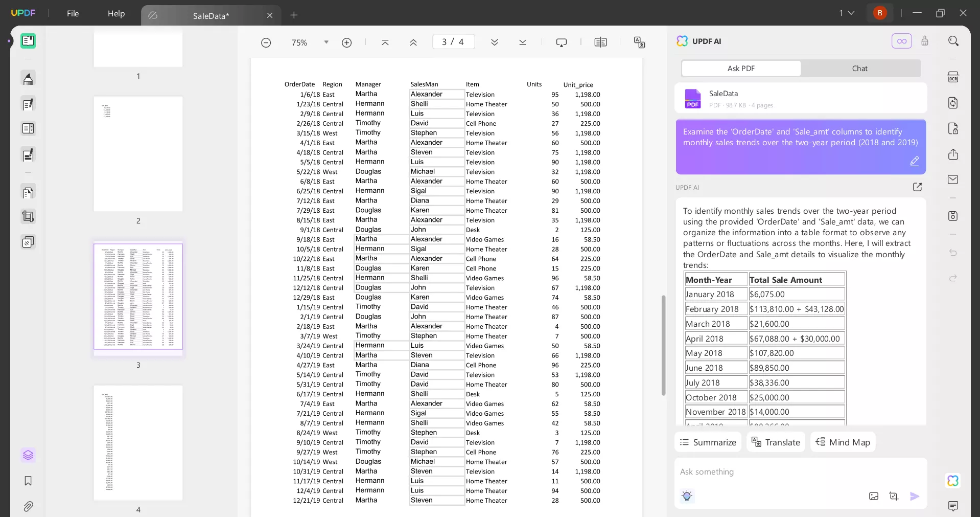980x517 pixels.
Task: Toggle the two-page book reading layout
Action: pyautogui.click(x=600, y=42)
